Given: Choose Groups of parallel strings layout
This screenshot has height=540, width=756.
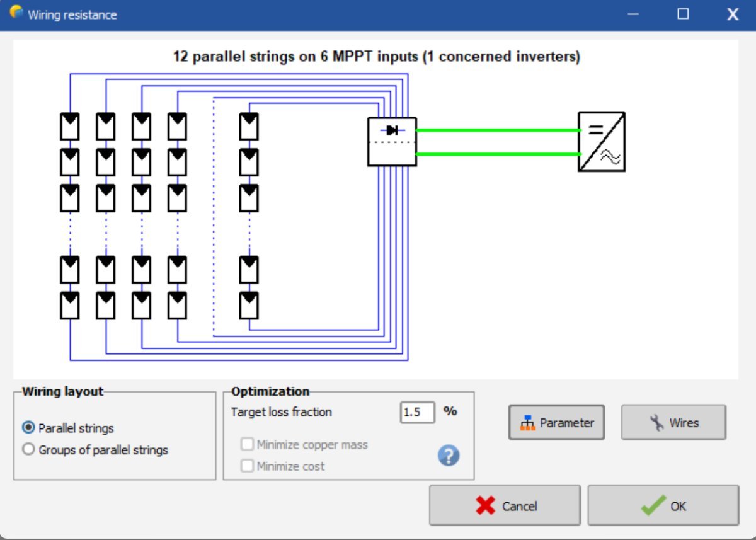Looking at the screenshot, I should pyautogui.click(x=28, y=450).
